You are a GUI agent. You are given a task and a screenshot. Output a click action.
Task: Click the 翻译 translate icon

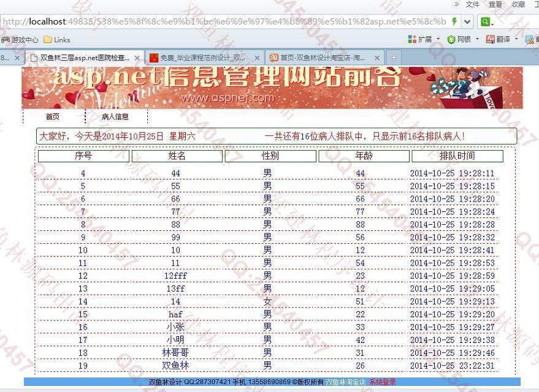[x=490, y=39]
